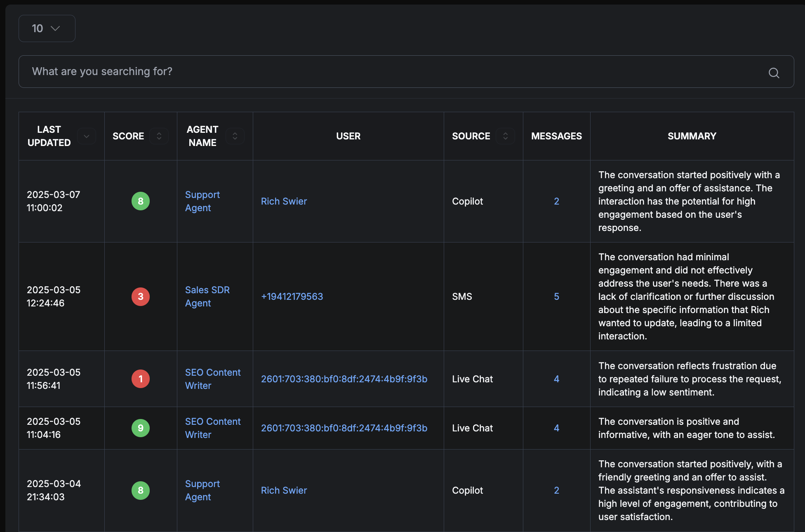Click the Summary column header
The width and height of the screenshot is (805, 532).
(692, 136)
